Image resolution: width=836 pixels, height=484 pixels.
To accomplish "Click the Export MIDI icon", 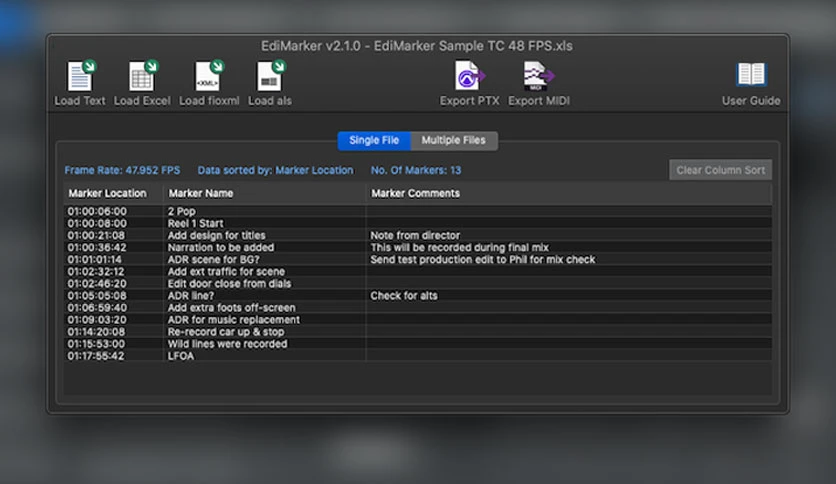I will [538, 76].
